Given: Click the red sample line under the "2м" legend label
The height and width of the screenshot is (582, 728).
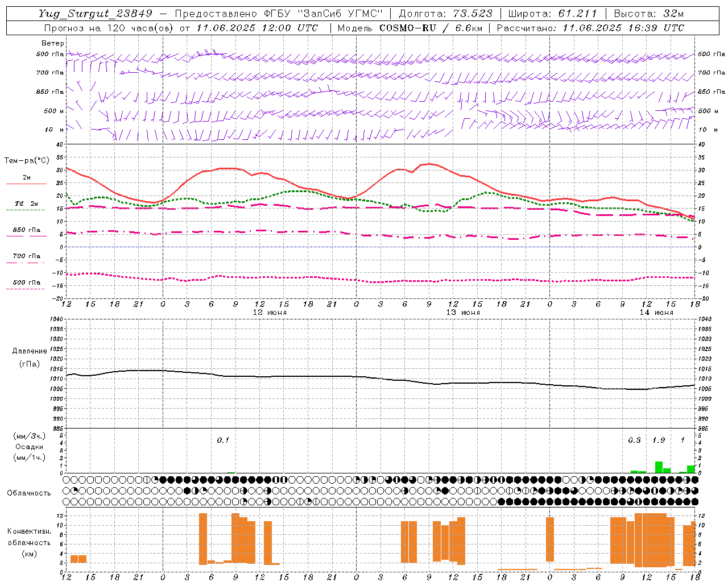Looking at the screenshot, I should coord(26,184).
